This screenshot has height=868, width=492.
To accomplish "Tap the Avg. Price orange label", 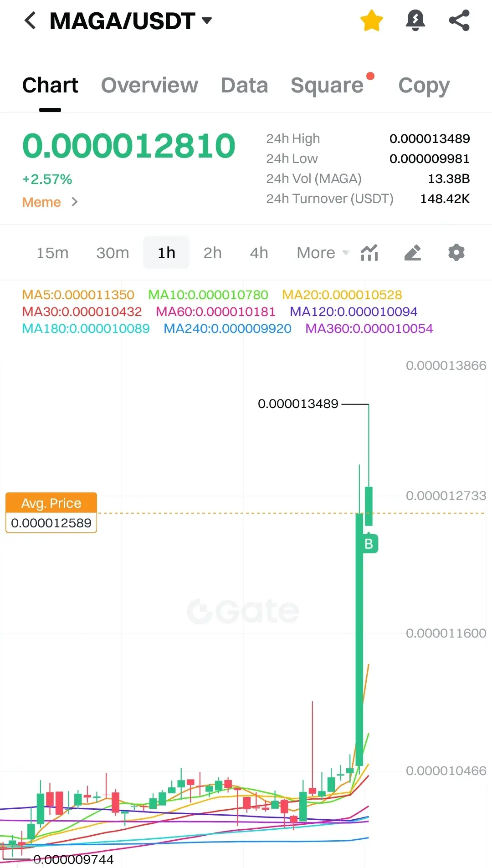I will 51,503.
